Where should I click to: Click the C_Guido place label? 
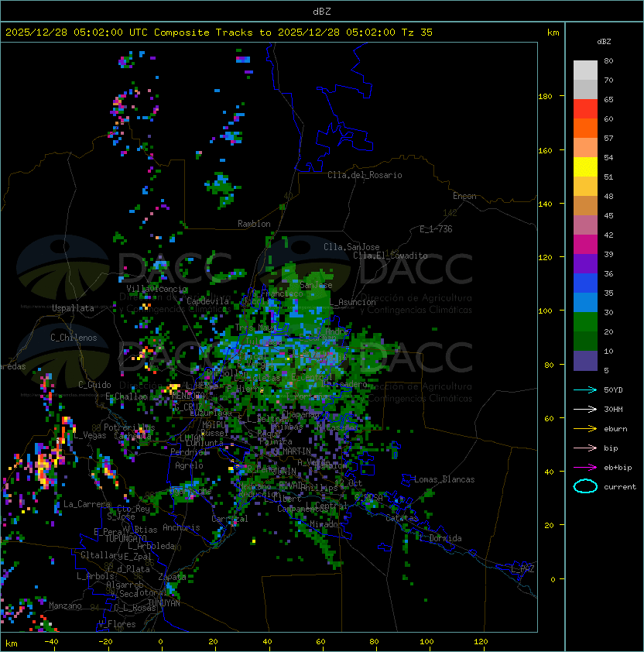pyautogui.click(x=94, y=385)
